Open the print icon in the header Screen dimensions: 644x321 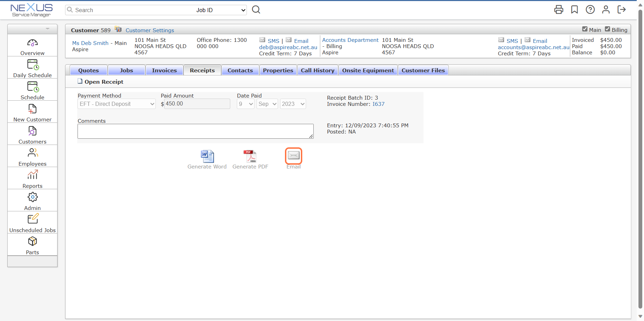(x=558, y=10)
